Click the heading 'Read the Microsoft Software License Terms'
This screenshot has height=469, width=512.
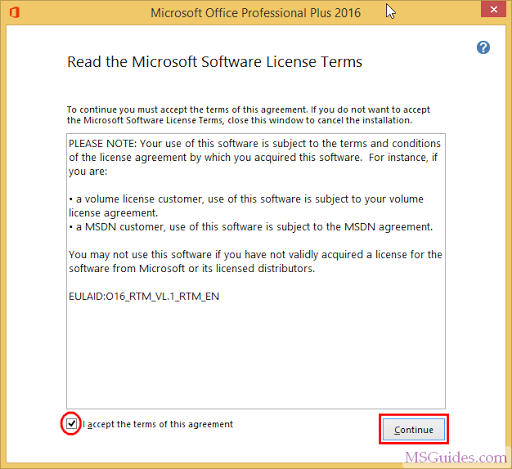click(x=215, y=62)
